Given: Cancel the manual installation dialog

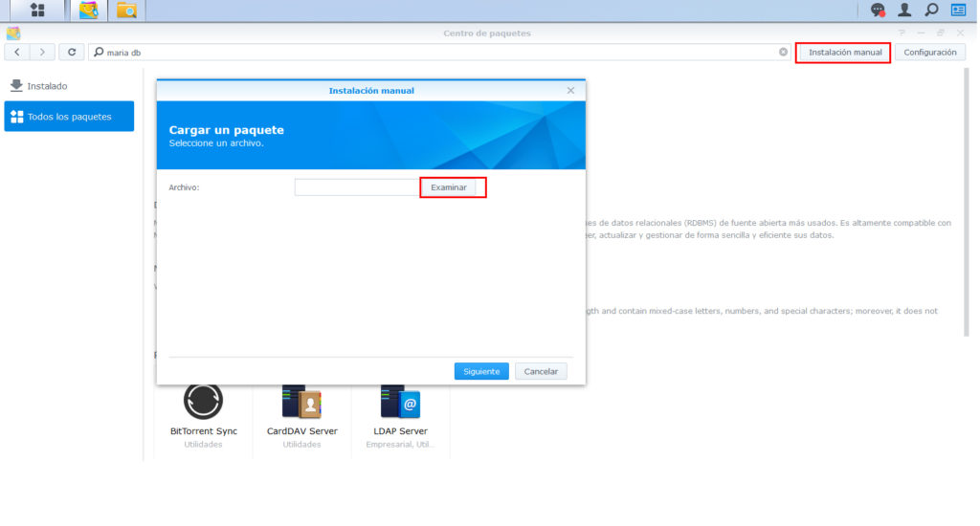Looking at the screenshot, I should coord(541,371).
